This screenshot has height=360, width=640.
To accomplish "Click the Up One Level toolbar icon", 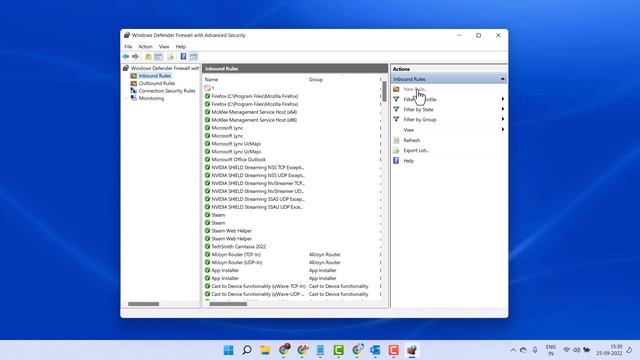I will (x=148, y=56).
